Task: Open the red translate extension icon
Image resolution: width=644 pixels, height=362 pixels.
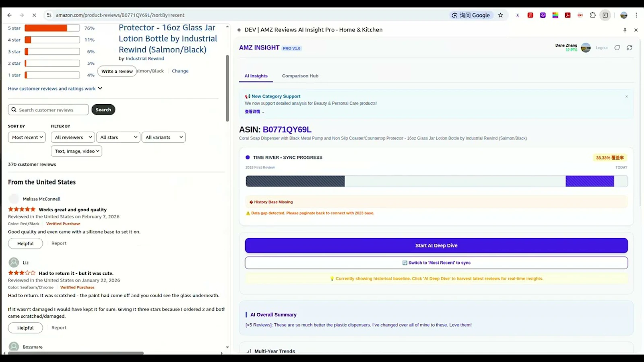Action: [x=530, y=15]
